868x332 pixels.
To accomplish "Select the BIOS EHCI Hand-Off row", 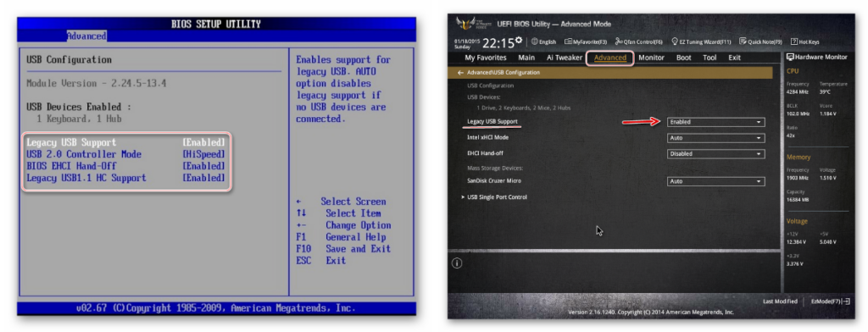I will [x=71, y=166].
